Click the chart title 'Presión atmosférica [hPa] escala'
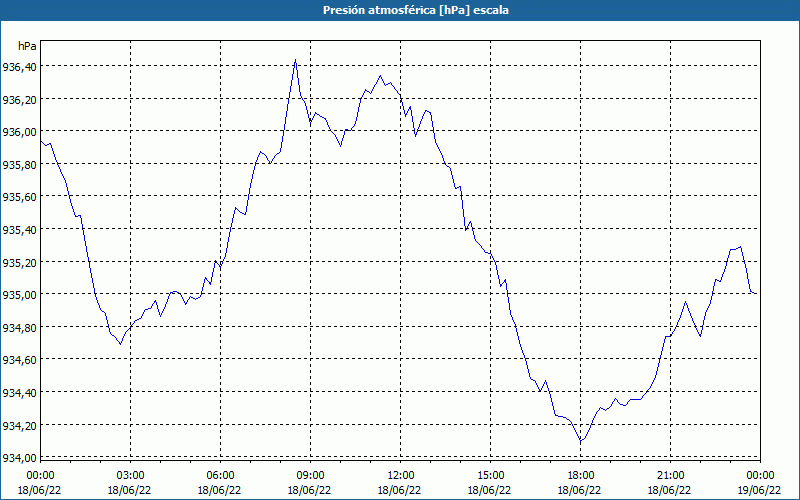The height and width of the screenshot is (500, 800). tap(416, 10)
